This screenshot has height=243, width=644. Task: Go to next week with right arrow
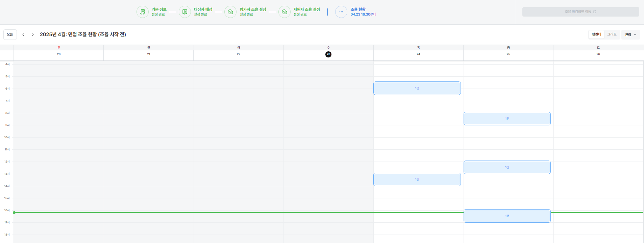point(33,34)
